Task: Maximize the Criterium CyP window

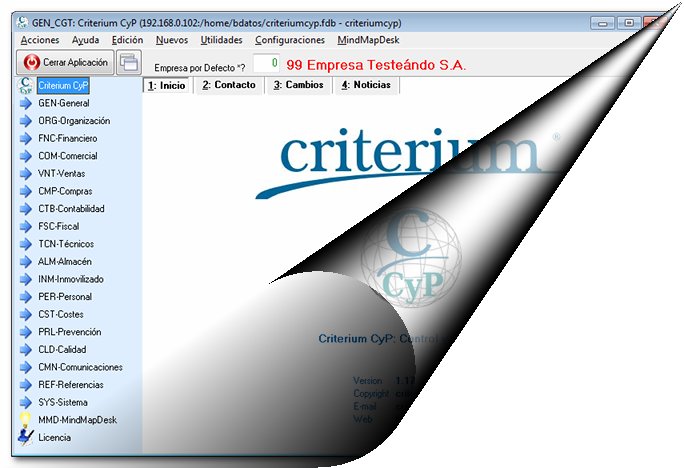Action: coord(629,23)
